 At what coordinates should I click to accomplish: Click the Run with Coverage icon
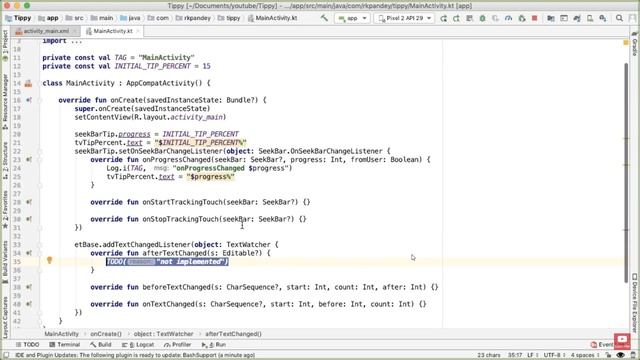point(496,18)
